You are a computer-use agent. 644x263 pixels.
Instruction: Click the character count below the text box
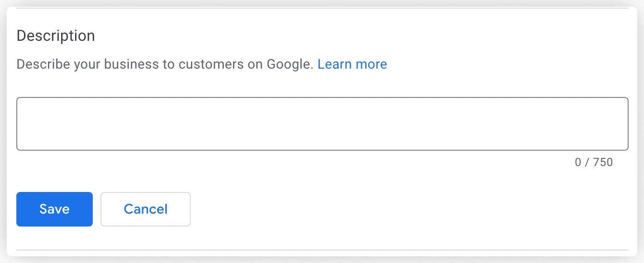point(594,162)
